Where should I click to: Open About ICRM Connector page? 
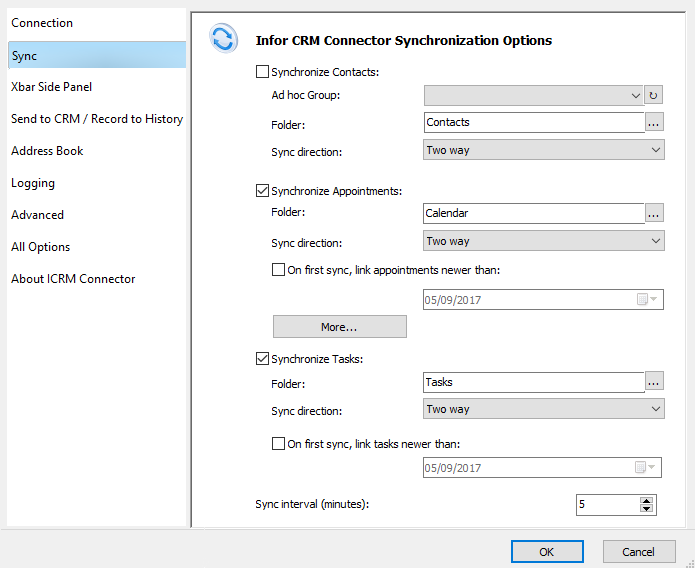tap(73, 279)
